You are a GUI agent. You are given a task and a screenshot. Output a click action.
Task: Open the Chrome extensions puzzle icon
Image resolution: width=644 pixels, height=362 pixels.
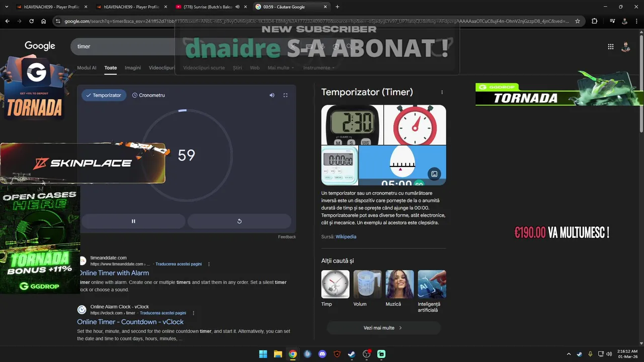tap(595, 21)
